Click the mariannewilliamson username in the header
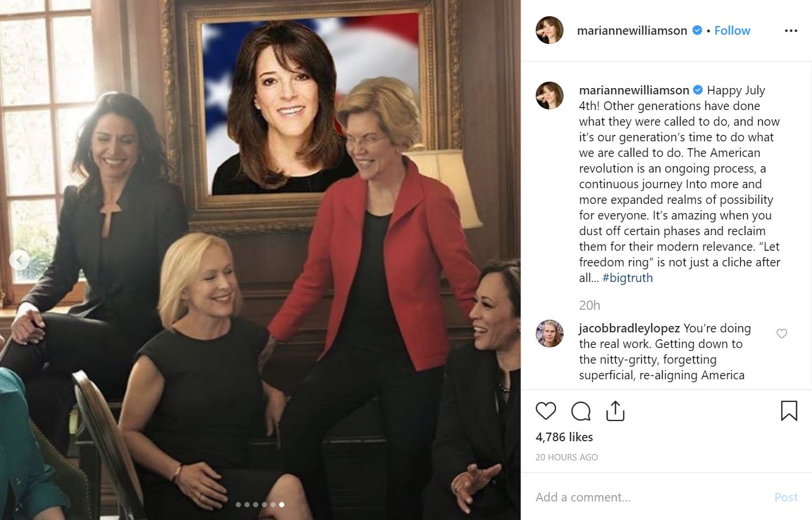 (632, 31)
